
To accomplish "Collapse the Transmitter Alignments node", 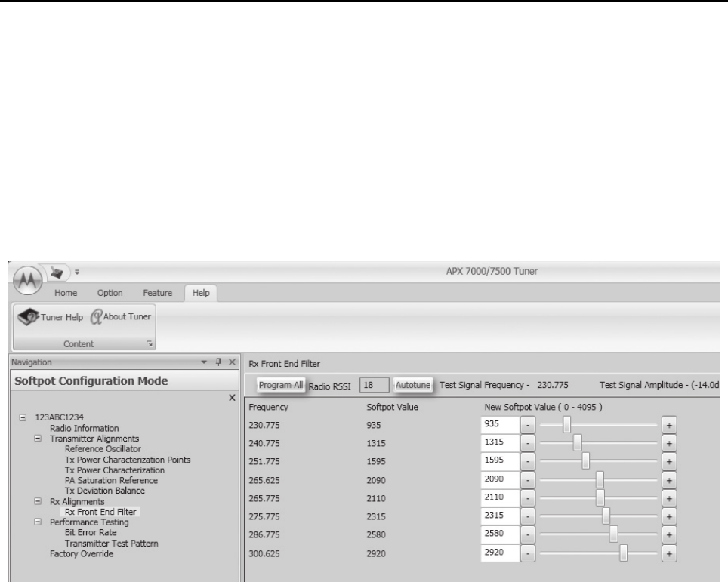I will pos(38,439).
